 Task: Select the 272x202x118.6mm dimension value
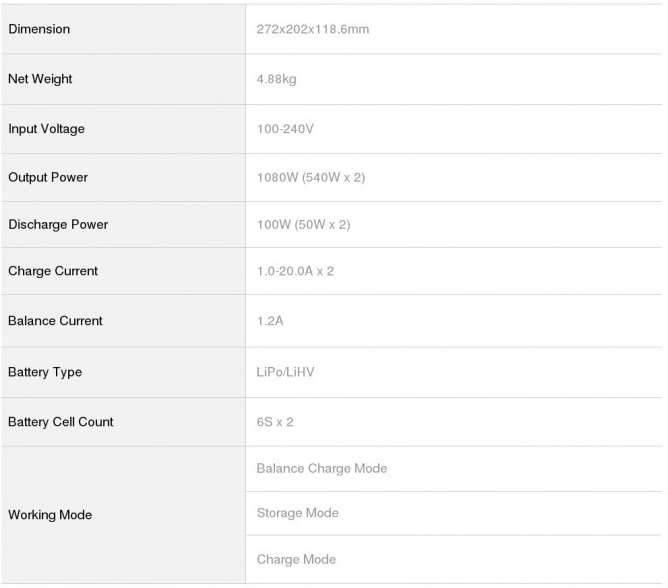pos(313,29)
